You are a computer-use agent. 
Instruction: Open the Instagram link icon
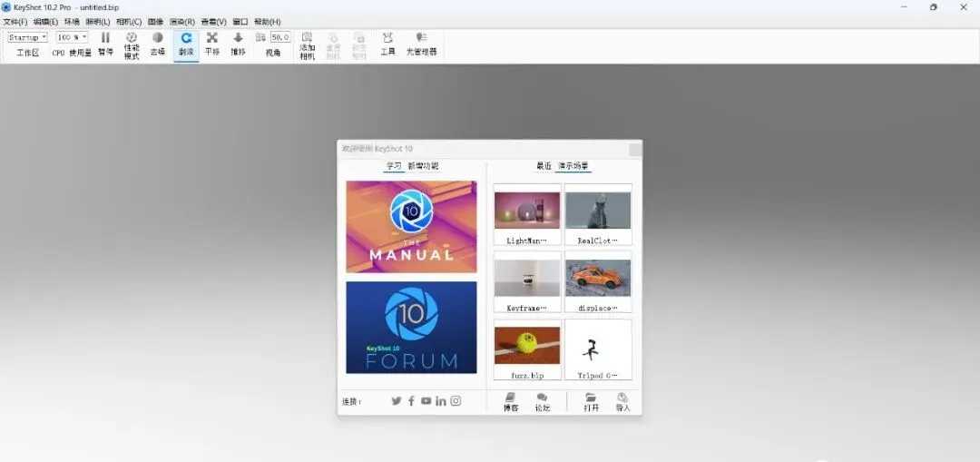pyautogui.click(x=456, y=401)
